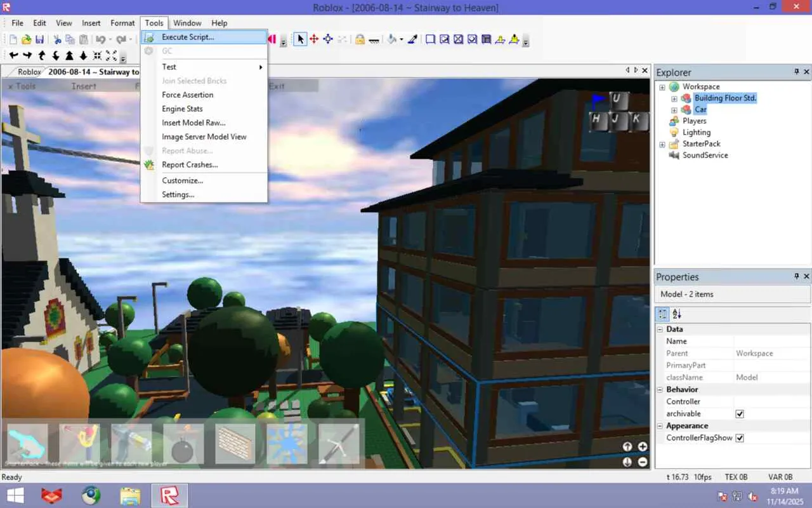Select the arrow pointer tool
812x508 pixels.
coord(300,39)
